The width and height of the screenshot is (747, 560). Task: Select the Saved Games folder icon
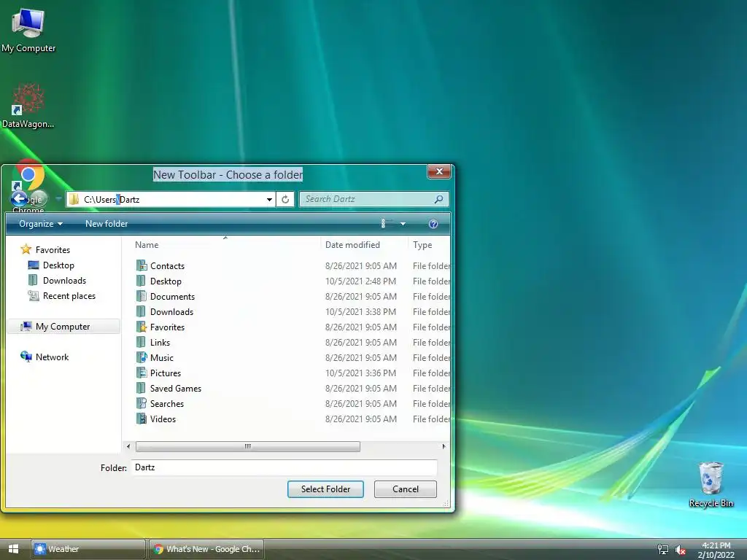click(x=141, y=388)
